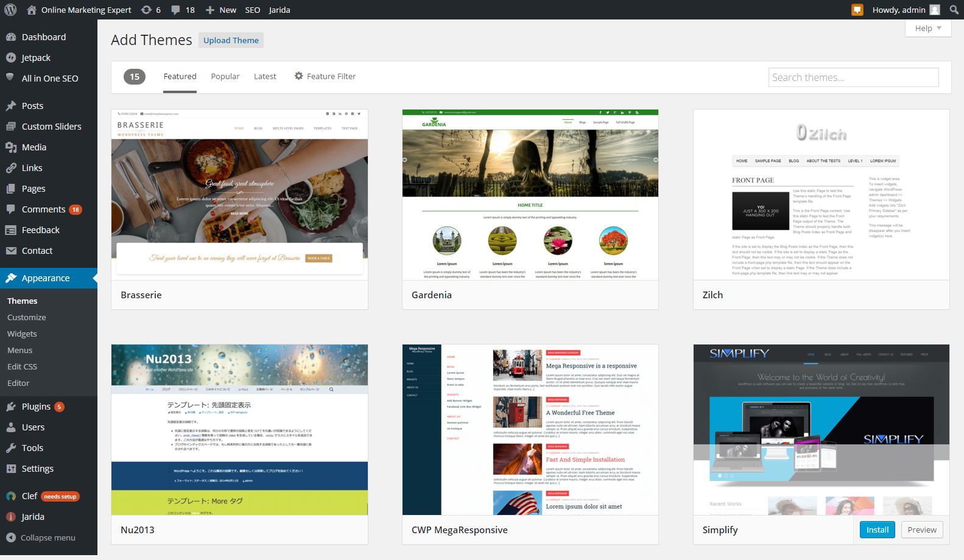The width and height of the screenshot is (964, 560).
Task: Open the SEO admin bar menu
Action: tap(253, 10)
